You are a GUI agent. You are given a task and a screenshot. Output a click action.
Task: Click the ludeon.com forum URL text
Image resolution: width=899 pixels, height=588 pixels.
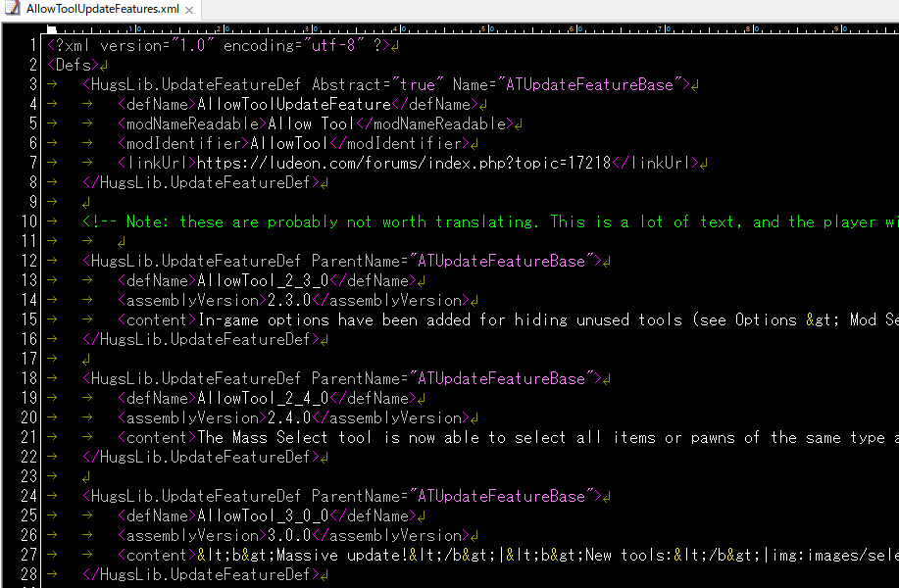(x=404, y=163)
